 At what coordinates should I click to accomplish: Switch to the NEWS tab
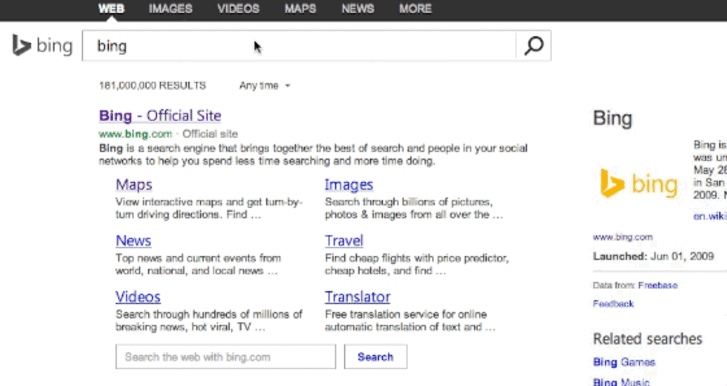(x=357, y=8)
